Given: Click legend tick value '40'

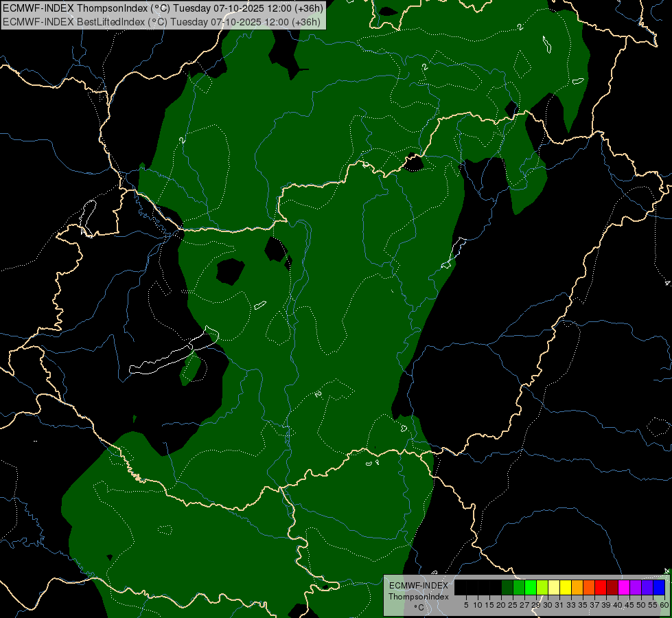Looking at the screenshot, I should [618, 605].
